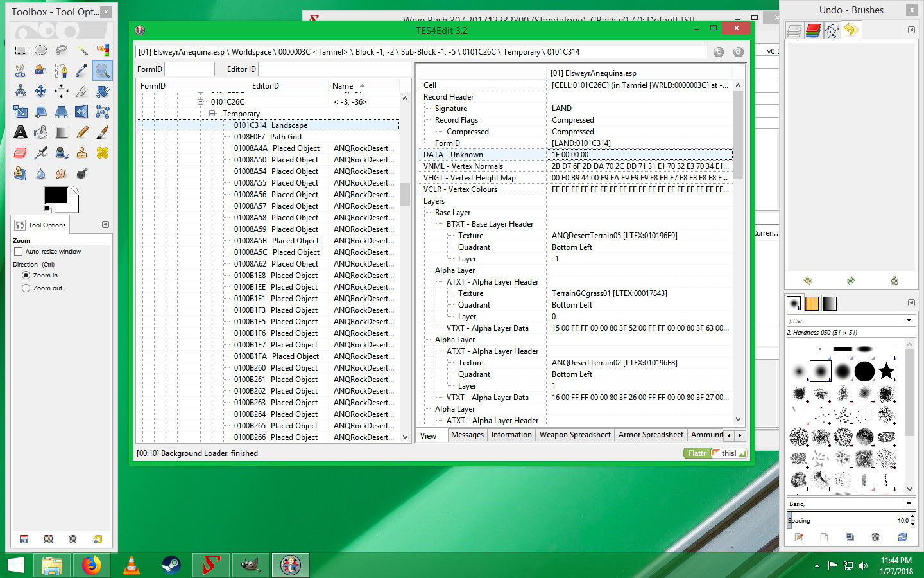Collapse the 0101C26C cell tree node
Screen dimensions: 924x578
[x=200, y=101]
